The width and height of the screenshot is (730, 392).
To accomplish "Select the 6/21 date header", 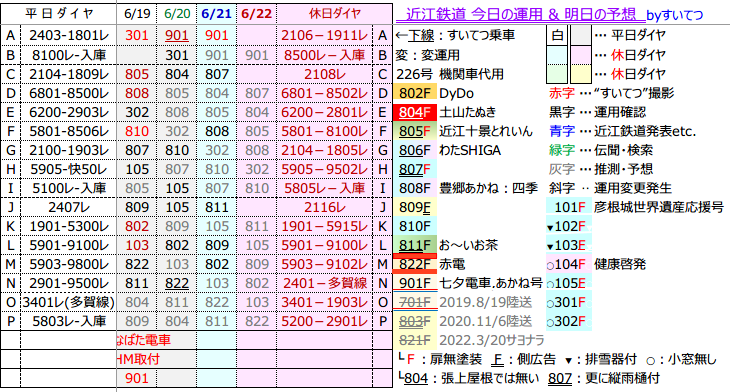I will [x=216, y=14].
